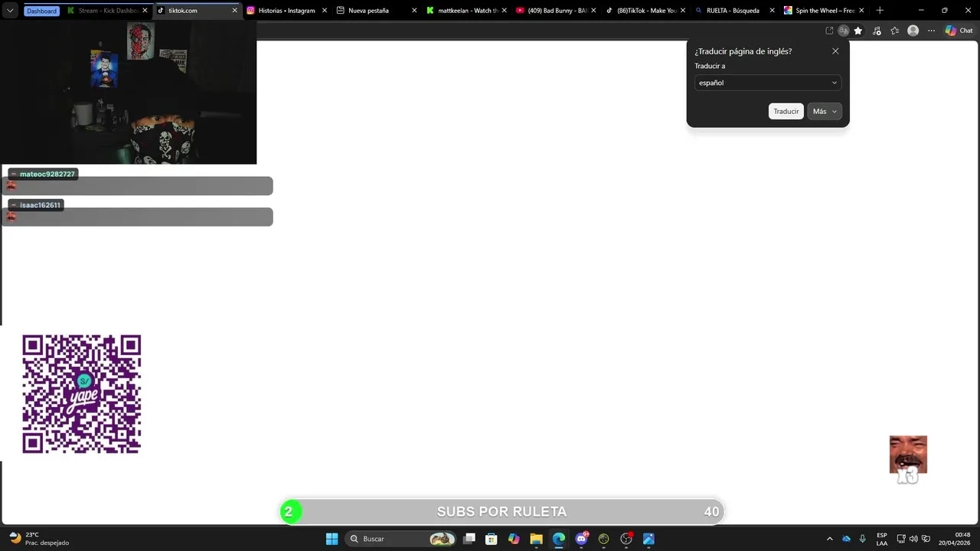
Task: Click the SUBS POR RULETA progress bar
Action: [x=502, y=512]
